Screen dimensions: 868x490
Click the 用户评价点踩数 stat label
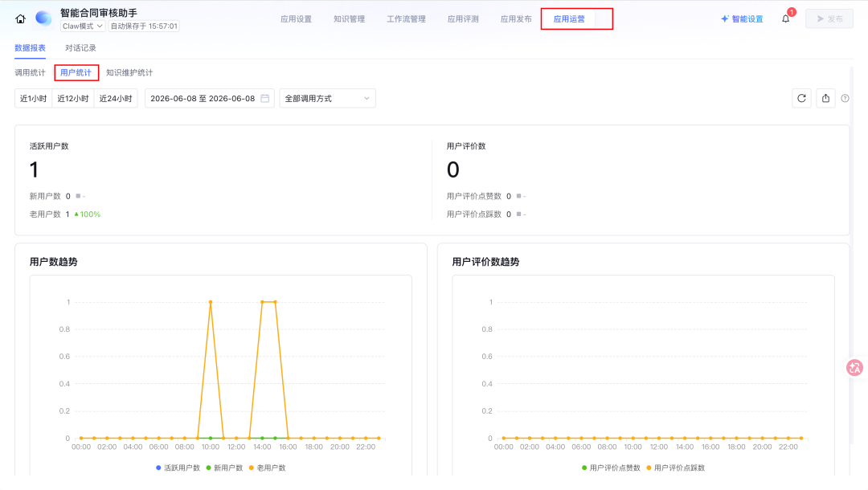(474, 214)
